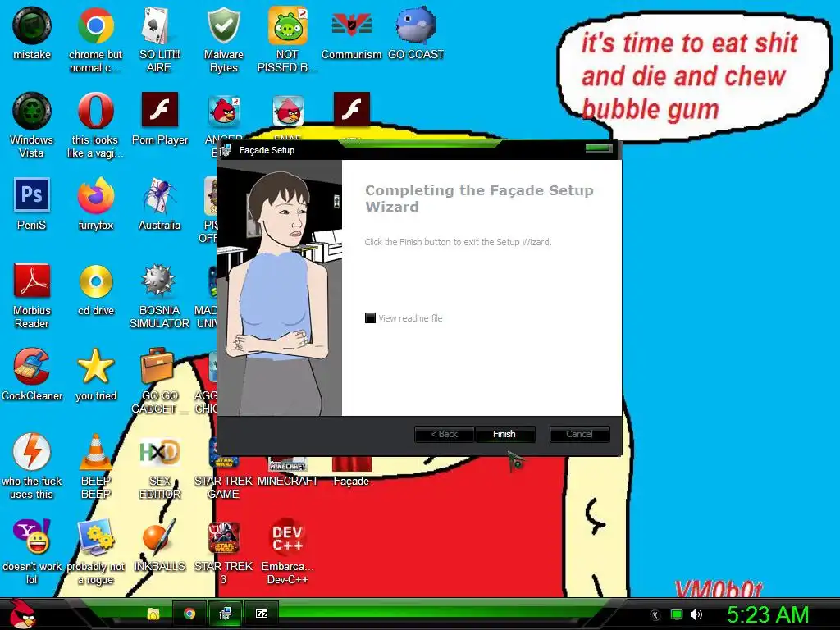The width and height of the screenshot is (840, 630).
Task: Select the MINECRAFT desktop icon
Action: coord(288,473)
